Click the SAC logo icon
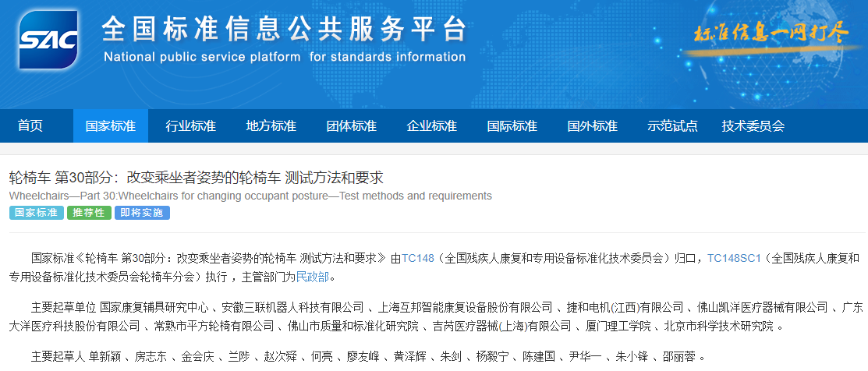The width and height of the screenshot is (868, 371). [48, 39]
